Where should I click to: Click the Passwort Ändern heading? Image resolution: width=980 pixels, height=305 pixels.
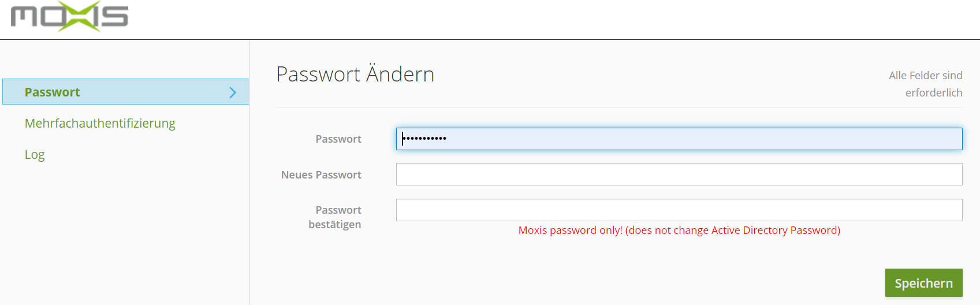click(355, 75)
